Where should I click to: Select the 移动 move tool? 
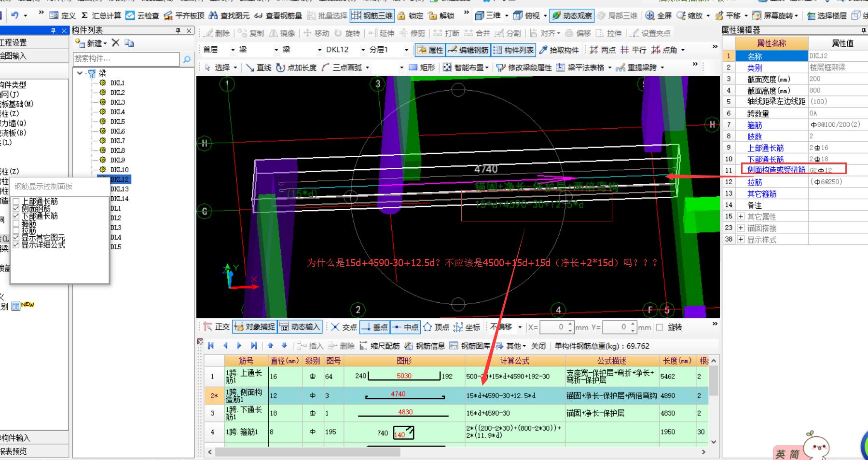pyautogui.click(x=316, y=33)
